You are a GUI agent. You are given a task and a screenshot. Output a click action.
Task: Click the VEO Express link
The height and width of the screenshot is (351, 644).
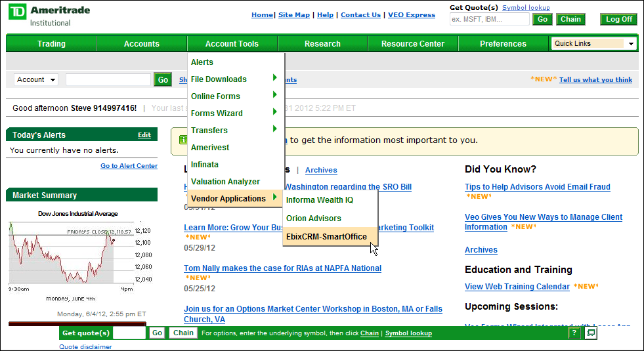click(412, 15)
